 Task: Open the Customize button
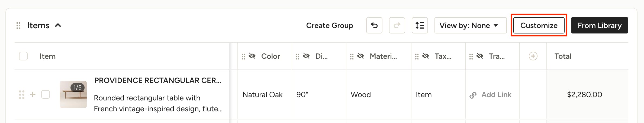539,25
